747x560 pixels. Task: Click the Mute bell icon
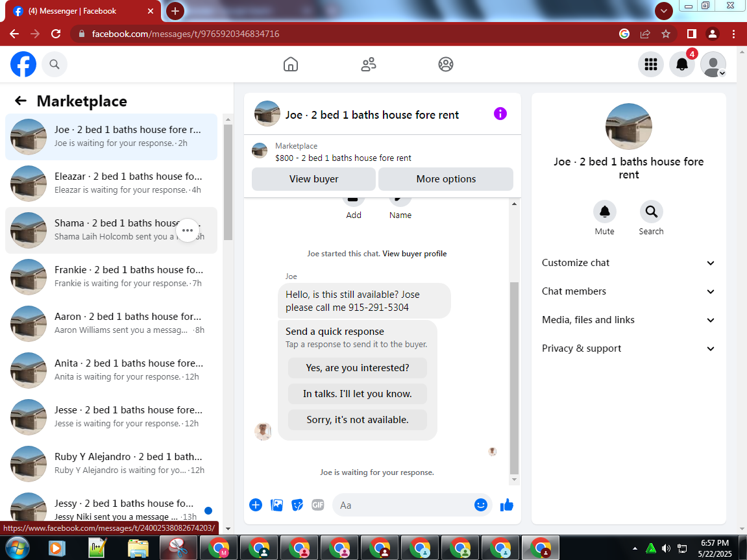pyautogui.click(x=605, y=212)
